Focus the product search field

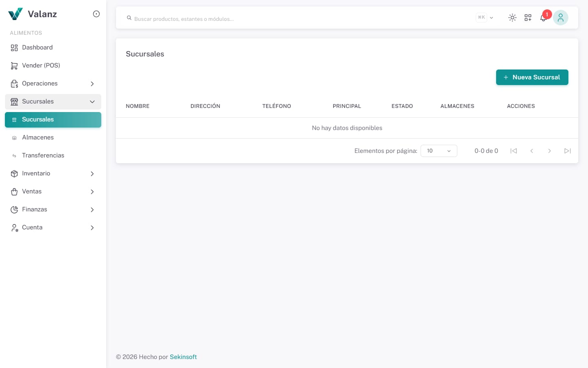tap(302, 19)
